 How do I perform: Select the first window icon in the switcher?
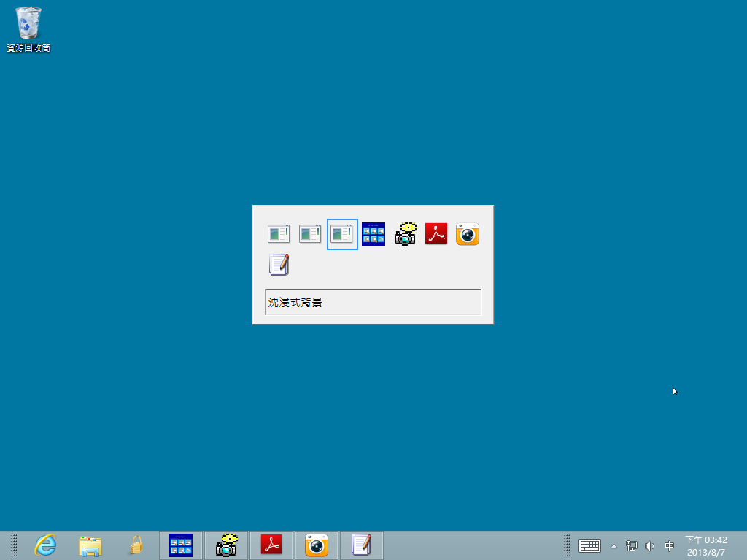click(x=279, y=233)
